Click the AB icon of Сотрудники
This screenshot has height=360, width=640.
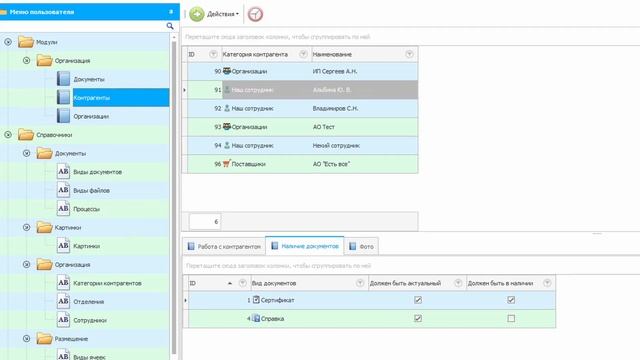pos(63,320)
